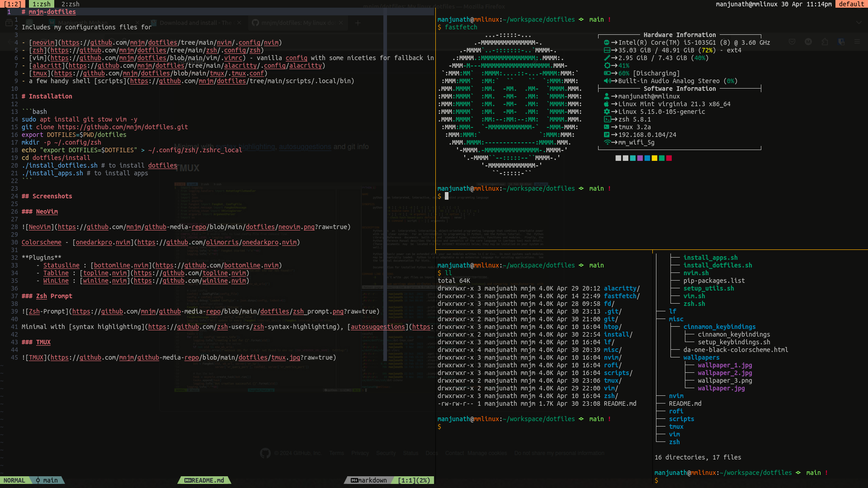868x488 pixels.
Task: Click 'pip-packages.list' in the tree listing
Action: 714,281
